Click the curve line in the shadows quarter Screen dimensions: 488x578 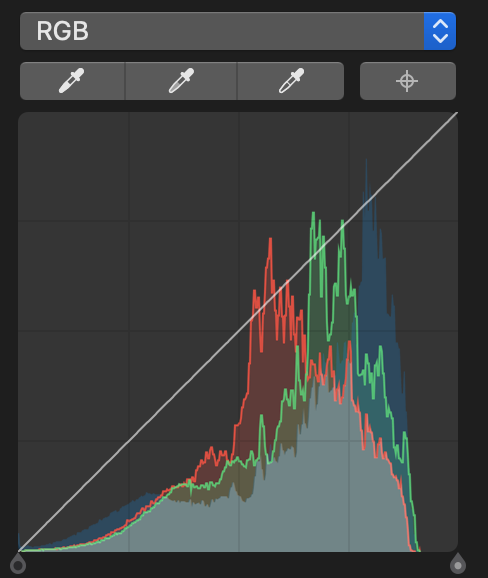pyautogui.click(x=74, y=496)
